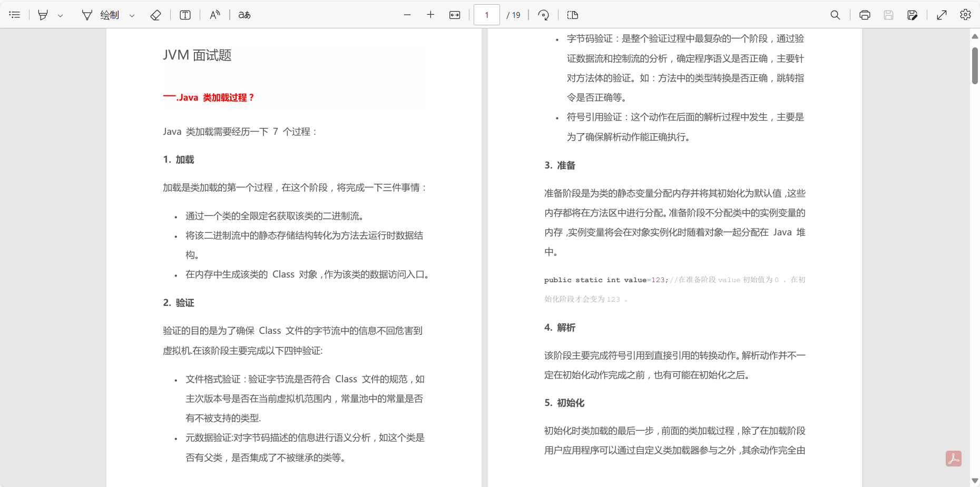
Task: Click the bullet starting "字节码验证"
Action: (x=685, y=68)
